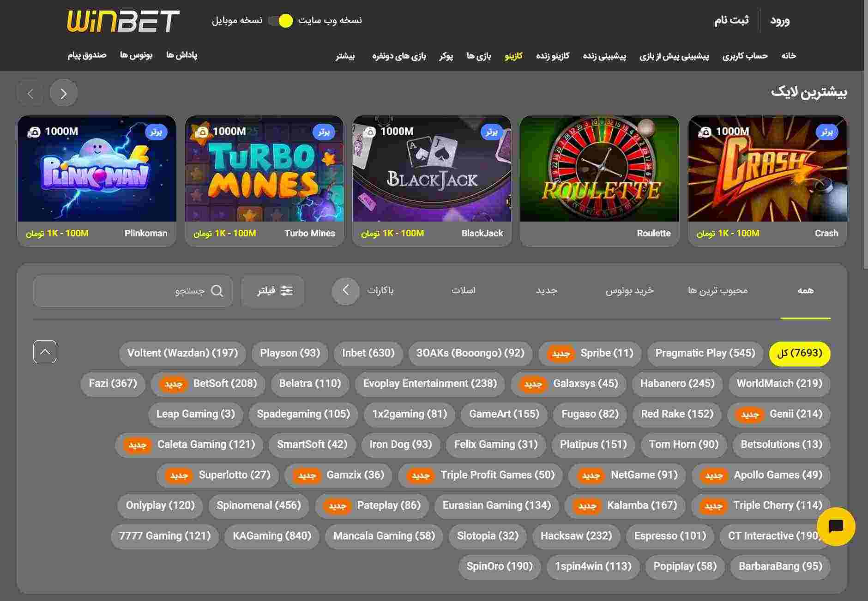Collapse the provider list chevron
This screenshot has width=868, height=601.
45,352
